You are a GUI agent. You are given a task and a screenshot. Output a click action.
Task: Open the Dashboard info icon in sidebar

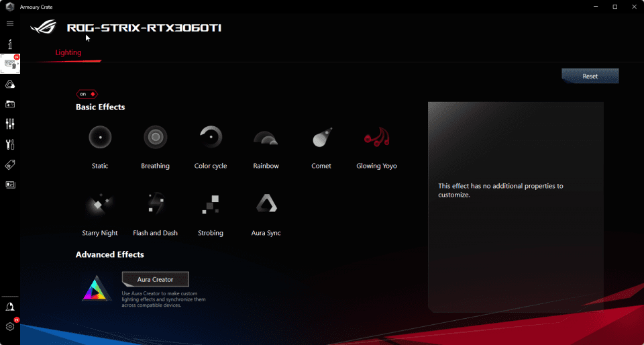coord(10,44)
